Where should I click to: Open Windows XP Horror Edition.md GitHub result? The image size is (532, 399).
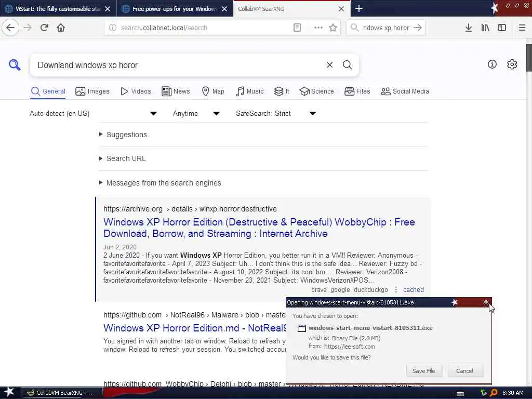pyautogui.click(x=195, y=328)
